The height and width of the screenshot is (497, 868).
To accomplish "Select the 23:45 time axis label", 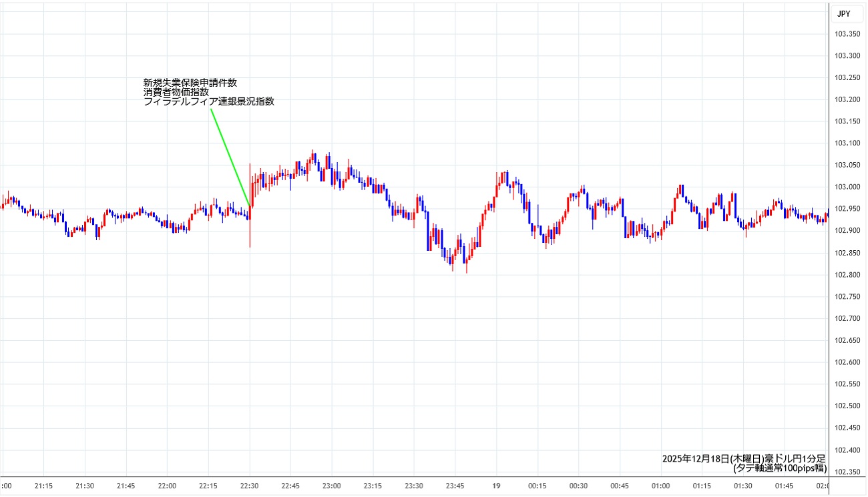I will [x=455, y=486].
